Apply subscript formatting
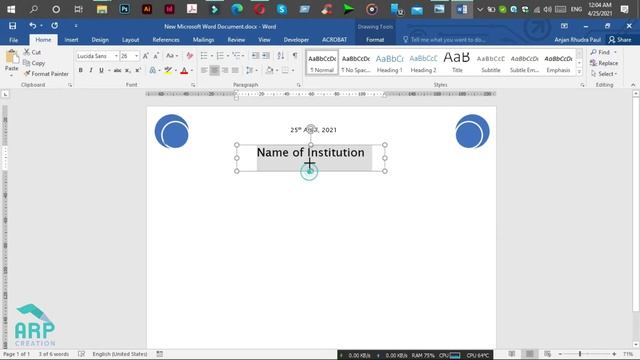 [x=128, y=70]
